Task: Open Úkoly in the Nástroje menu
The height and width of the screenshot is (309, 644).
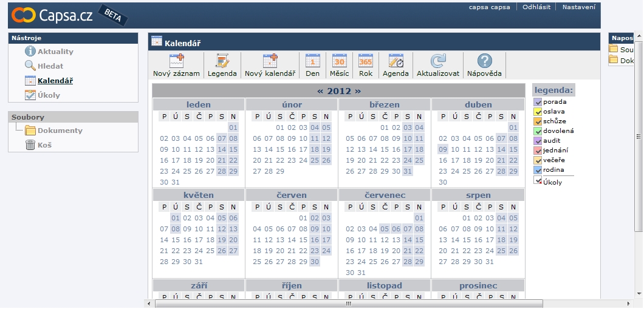Action: 49,95
